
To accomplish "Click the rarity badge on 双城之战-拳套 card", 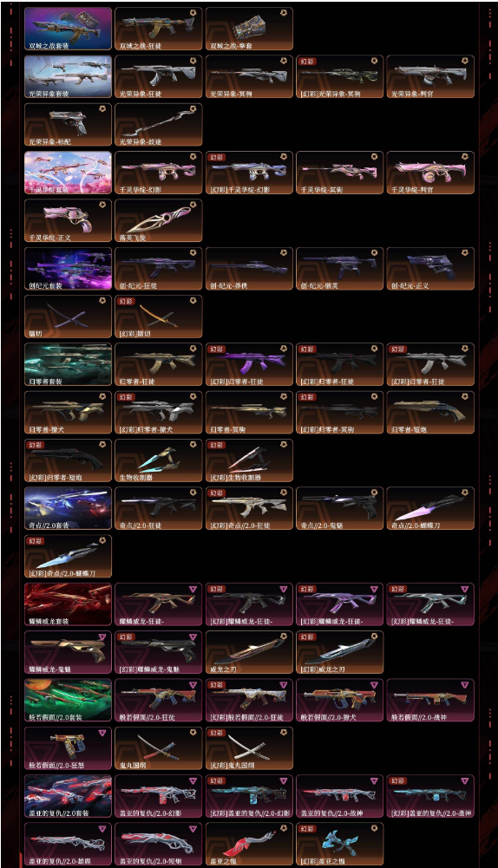I will [284, 12].
